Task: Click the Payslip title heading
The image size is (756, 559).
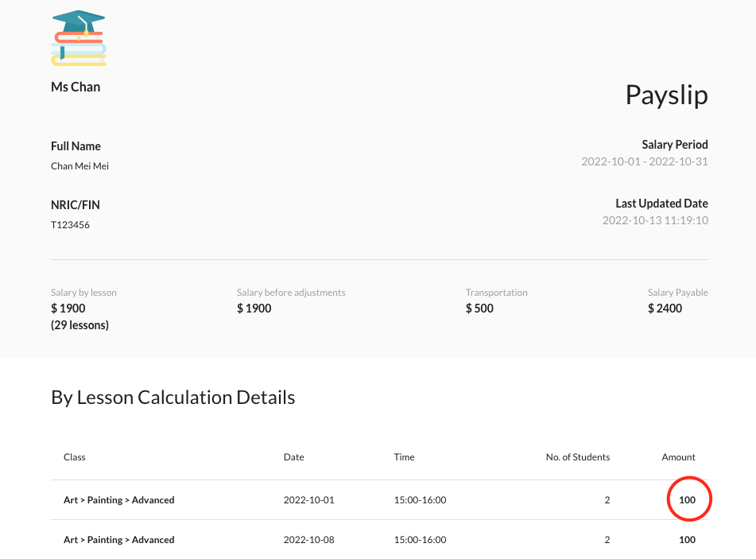Action: (x=666, y=95)
